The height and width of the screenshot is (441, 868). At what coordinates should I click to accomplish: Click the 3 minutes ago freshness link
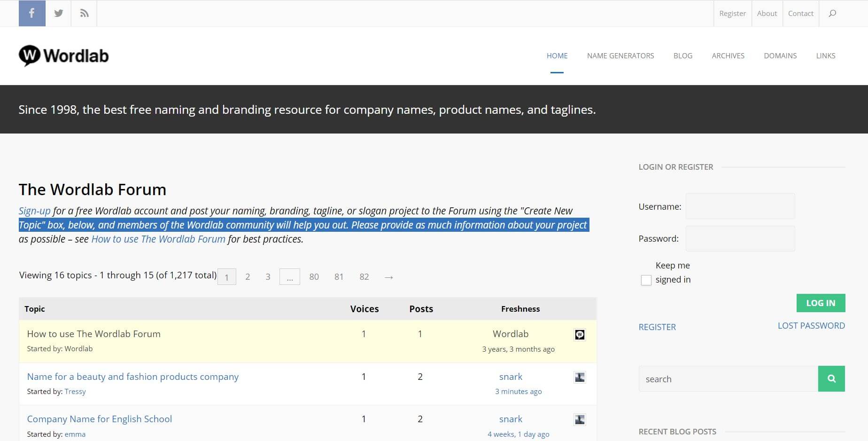(x=519, y=391)
